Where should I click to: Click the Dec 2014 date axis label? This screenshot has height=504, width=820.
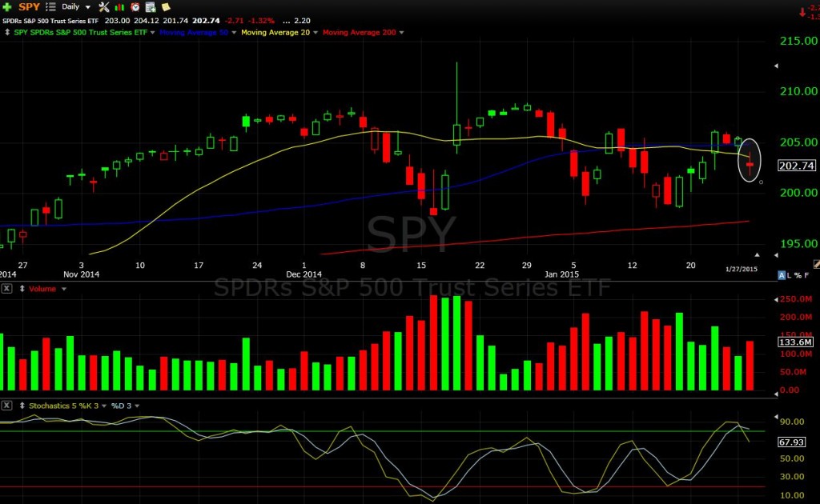tap(303, 274)
